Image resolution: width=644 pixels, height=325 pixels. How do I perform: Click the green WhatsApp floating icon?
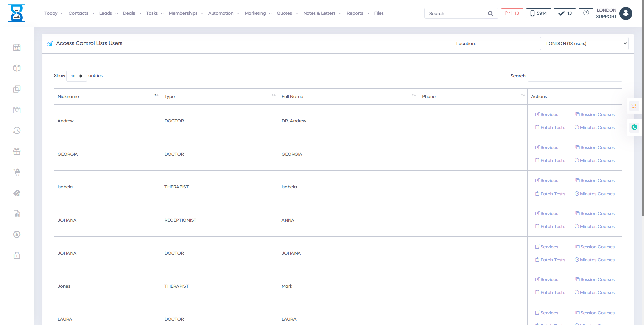coord(634,127)
